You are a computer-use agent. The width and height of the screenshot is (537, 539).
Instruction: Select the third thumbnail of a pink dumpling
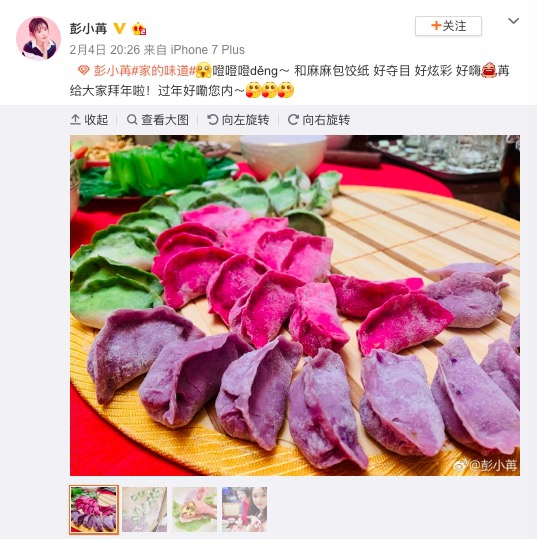point(195,509)
